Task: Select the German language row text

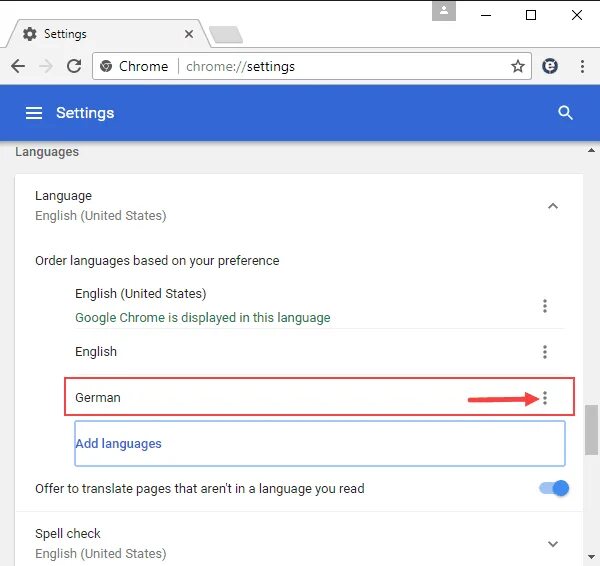Action: click(x=98, y=398)
